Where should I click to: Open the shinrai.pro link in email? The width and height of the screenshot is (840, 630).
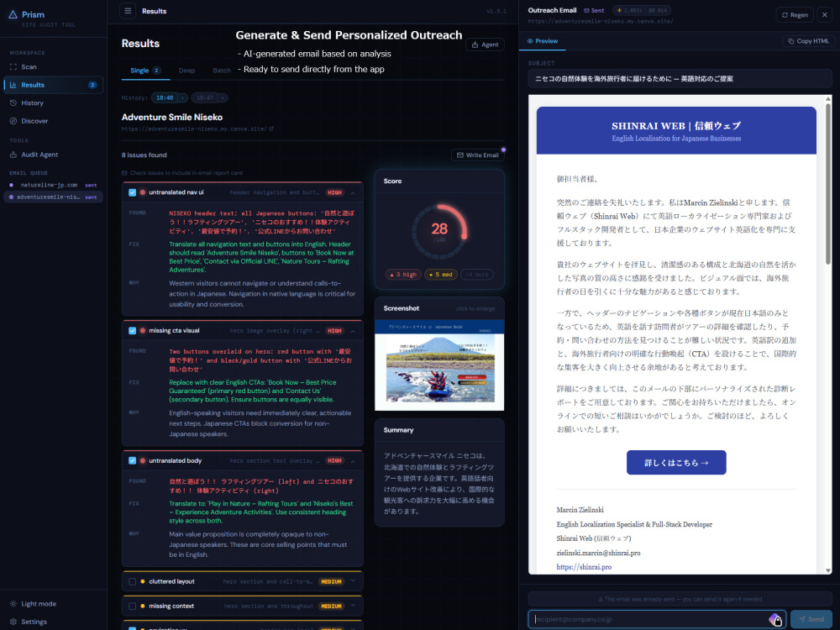[x=584, y=567]
